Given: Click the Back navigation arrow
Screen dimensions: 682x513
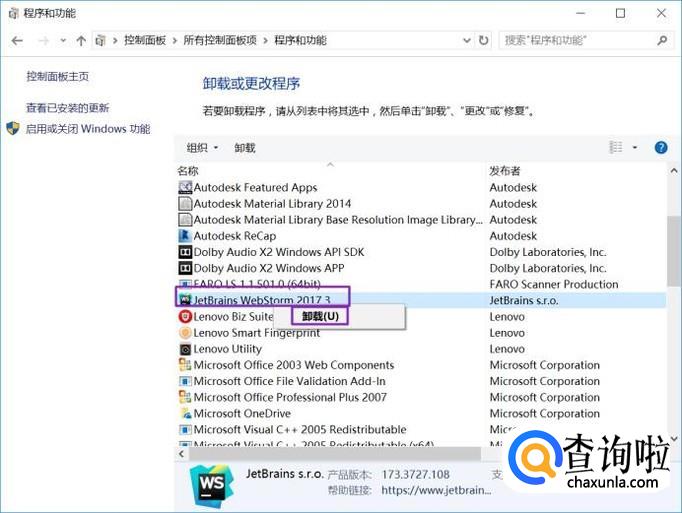Looking at the screenshot, I should [x=17, y=41].
